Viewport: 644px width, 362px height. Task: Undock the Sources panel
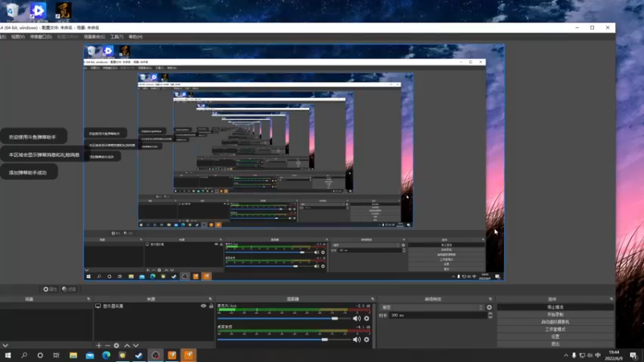(x=210, y=298)
